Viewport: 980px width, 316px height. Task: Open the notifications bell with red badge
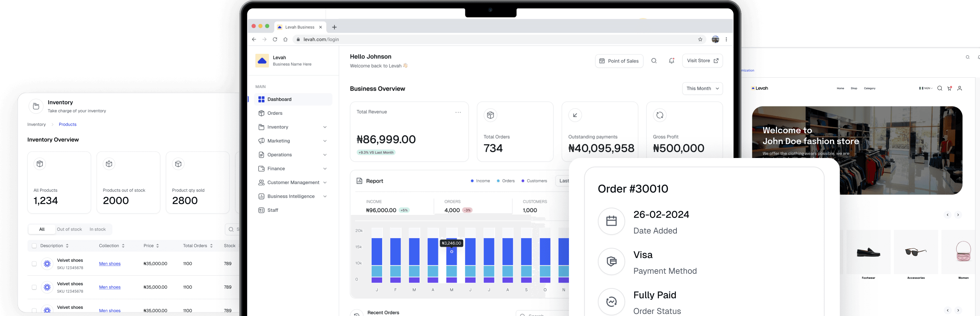click(672, 61)
